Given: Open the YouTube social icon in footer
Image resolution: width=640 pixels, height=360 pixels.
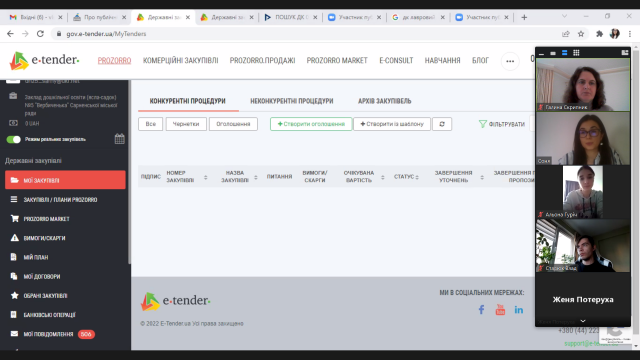Looking at the screenshot, I should [x=500, y=310].
